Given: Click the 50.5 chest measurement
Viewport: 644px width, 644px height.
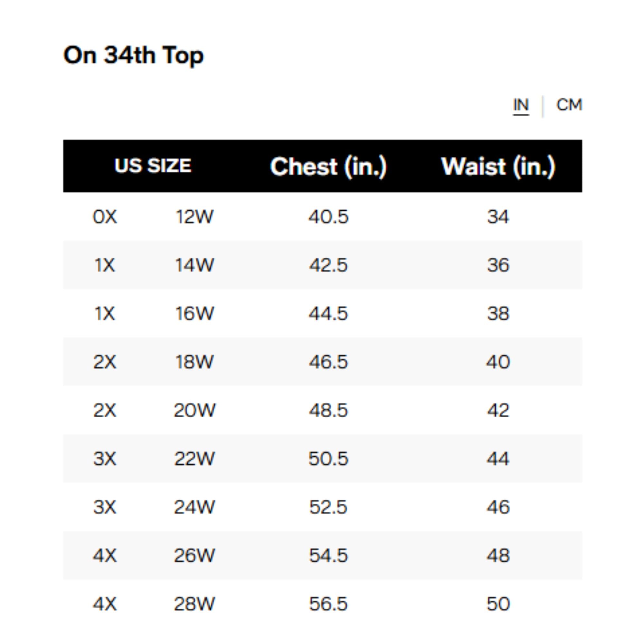Looking at the screenshot, I should pos(328,459).
